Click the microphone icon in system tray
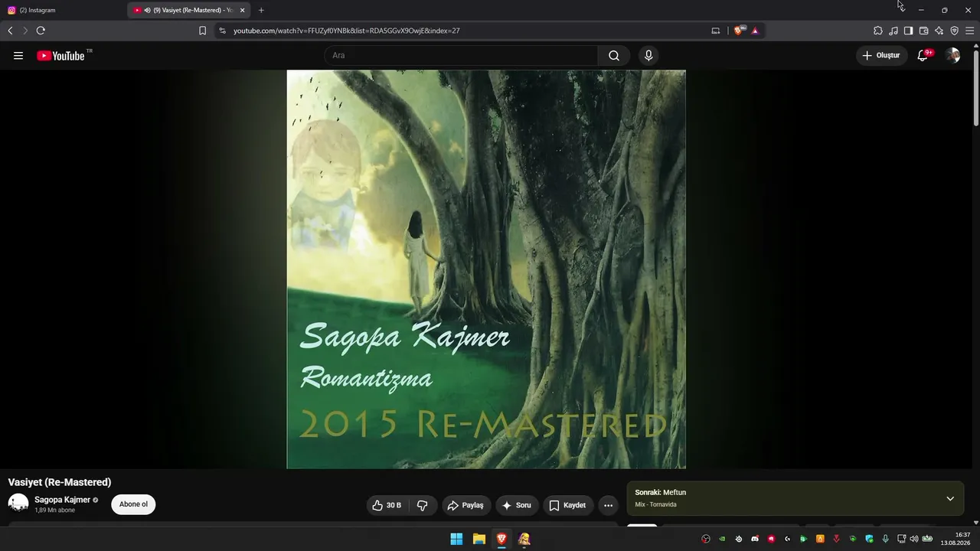 click(886, 539)
